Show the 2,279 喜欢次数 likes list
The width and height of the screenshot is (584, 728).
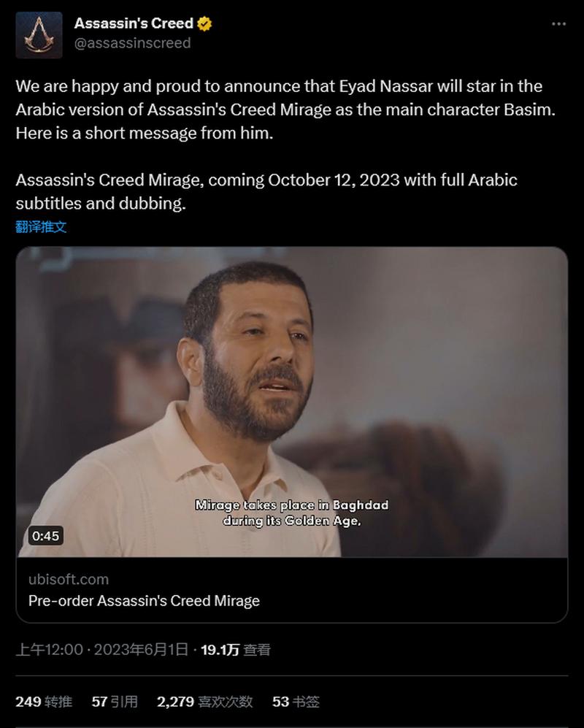click(204, 702)
